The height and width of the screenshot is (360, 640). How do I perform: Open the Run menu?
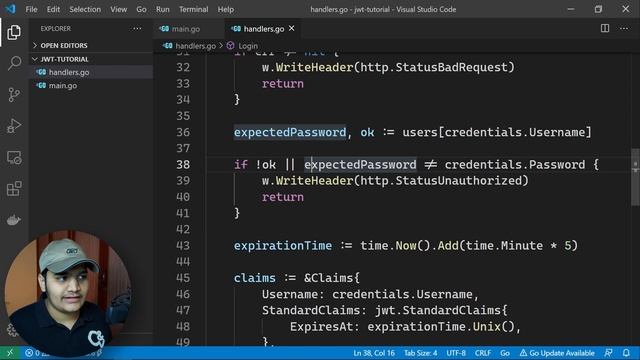pyautogui.click(x=162, y=9)
